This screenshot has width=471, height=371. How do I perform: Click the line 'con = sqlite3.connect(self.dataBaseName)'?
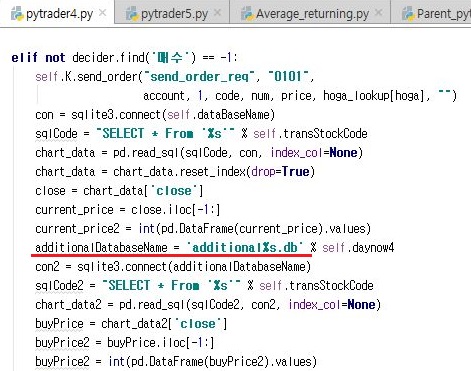pyautogui.click(x=155, y=115)
